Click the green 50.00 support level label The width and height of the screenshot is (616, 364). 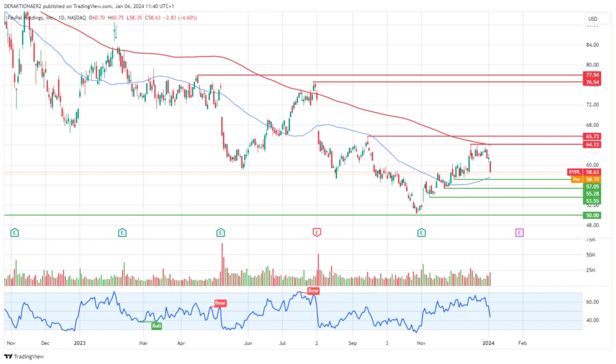(x=592, y=216)
